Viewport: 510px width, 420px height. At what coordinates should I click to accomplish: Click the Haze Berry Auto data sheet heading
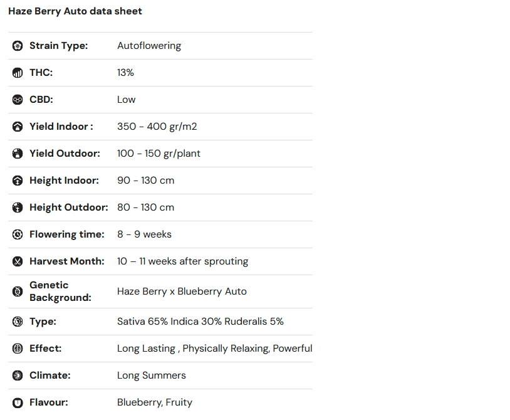75,11
